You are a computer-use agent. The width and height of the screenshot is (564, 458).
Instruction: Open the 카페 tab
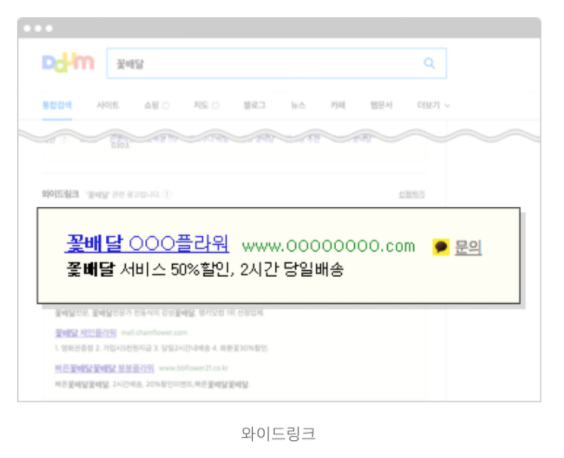pyautogui.click(x=338, y=105)
